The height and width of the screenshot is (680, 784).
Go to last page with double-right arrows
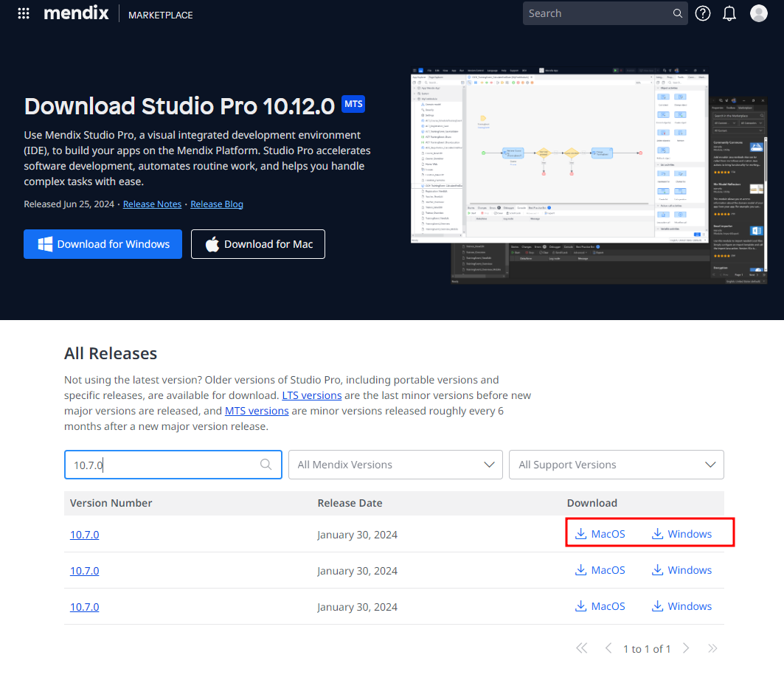click(712, 648)
